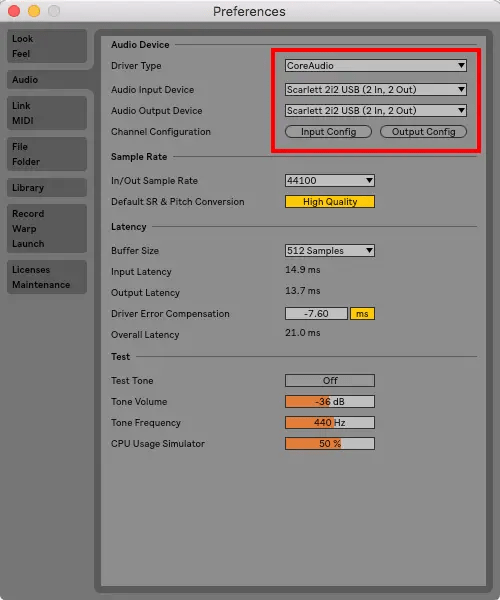Minimize the Preferences window with yellow button
500x600 pixels.
point(34,11)
